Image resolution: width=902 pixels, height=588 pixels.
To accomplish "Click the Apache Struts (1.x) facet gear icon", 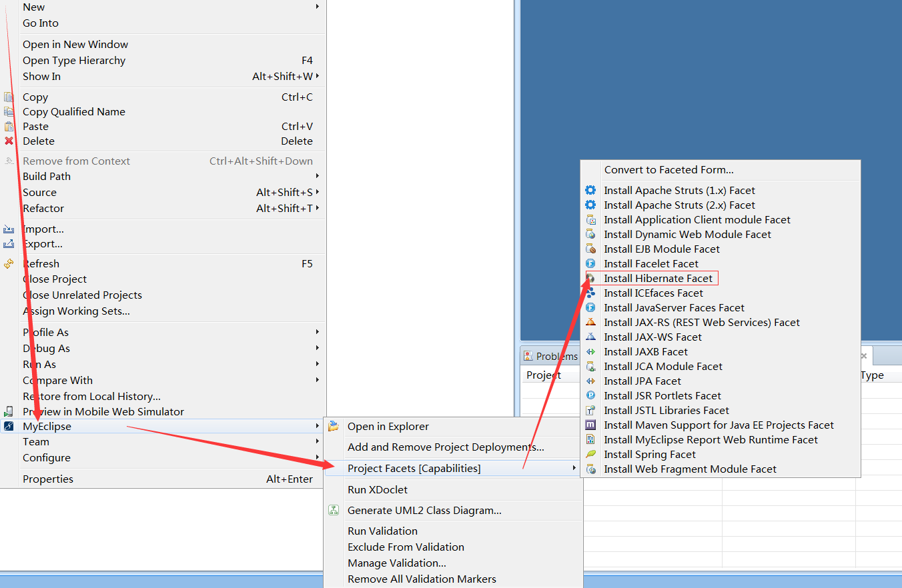I will [x=590, y=190].
